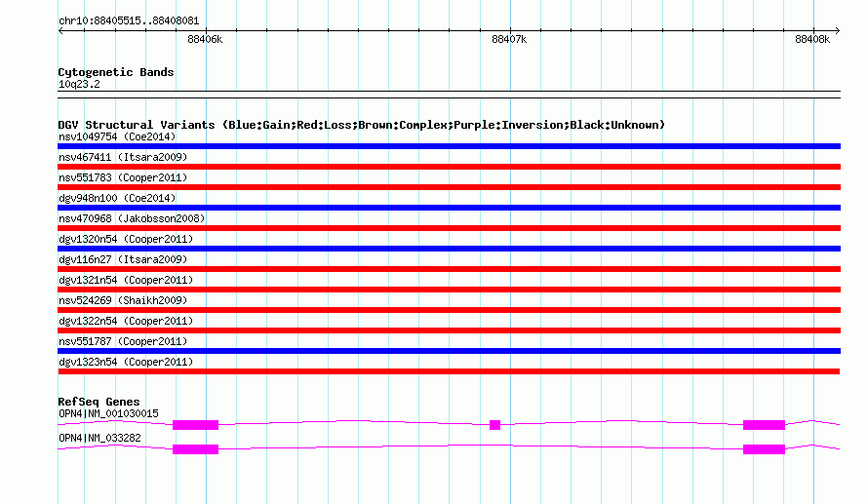Click the left exon of OPN4|NM_033282
Image resolution: width=868 pixels, height=504 pixels.
195,449
